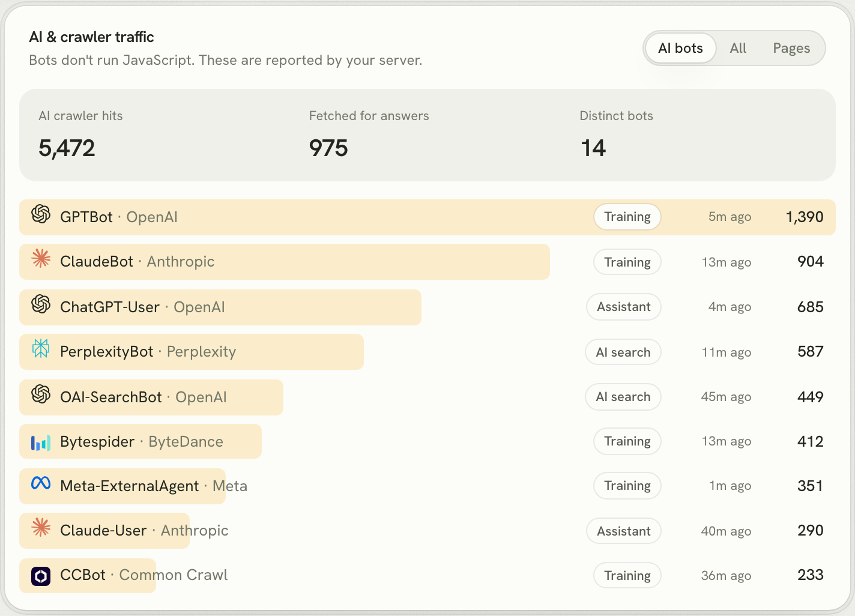This screenshot has height=616, width=855.
Task: Click the 290 hit count for Claude-User
Action: [x=811, y=530]
